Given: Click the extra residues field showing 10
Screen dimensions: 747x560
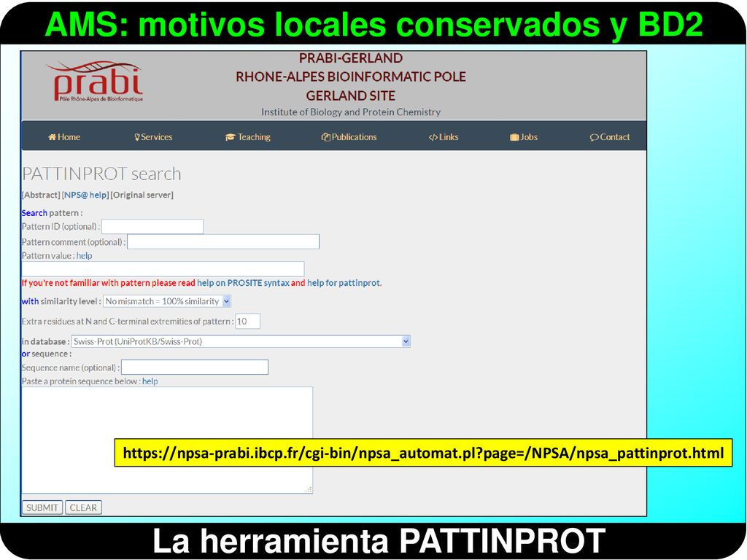Looking at the screenshot, I should pyautogui.click(x=248, y=322).
